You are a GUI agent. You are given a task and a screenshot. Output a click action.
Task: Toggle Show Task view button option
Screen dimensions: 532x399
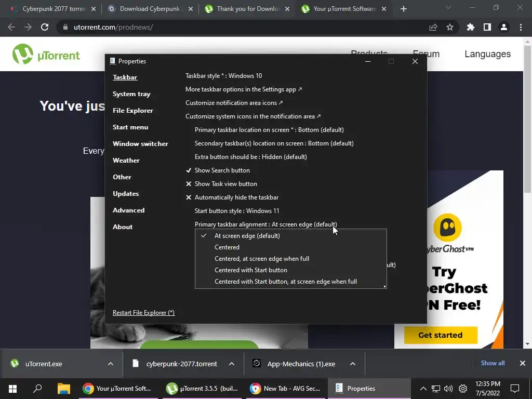click(x=221, y=184)
